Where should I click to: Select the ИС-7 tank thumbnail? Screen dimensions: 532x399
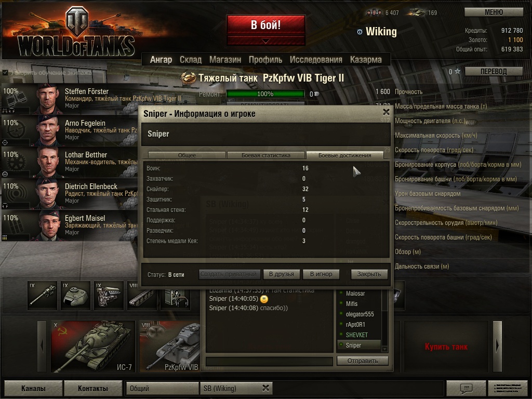click(93, 346)
